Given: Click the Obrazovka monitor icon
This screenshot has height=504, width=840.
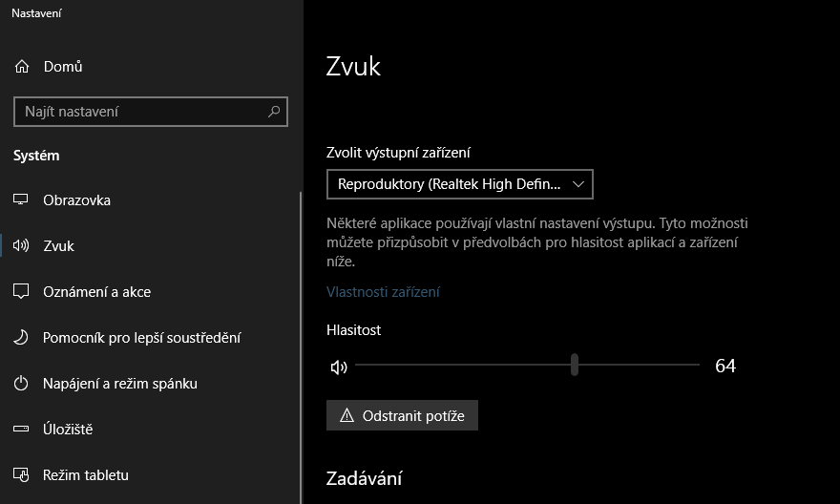Looking at the screenshot, I should [x=21, y=200].
